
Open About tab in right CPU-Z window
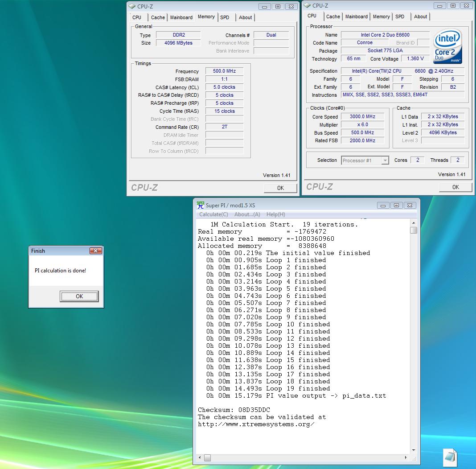pos(420,16)
